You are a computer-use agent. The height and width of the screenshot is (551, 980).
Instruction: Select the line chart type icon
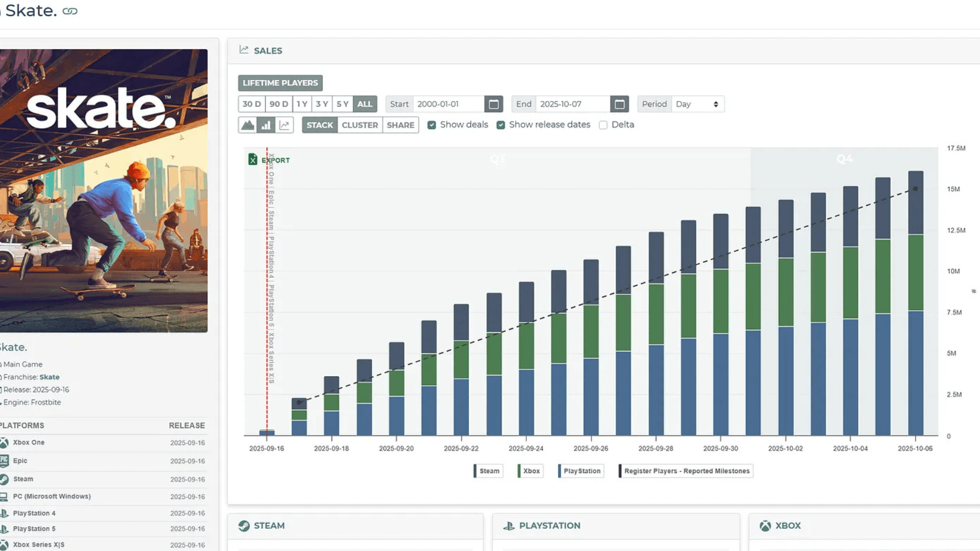click(284, 125)
